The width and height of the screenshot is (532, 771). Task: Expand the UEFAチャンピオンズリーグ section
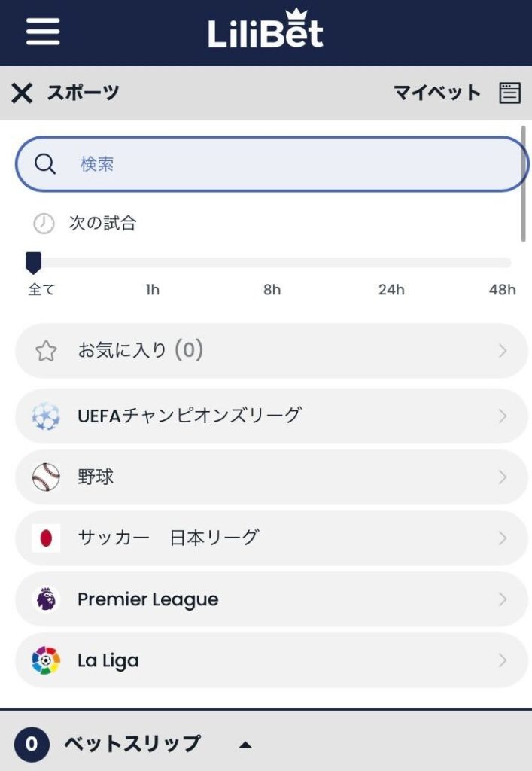coord(503,416)
